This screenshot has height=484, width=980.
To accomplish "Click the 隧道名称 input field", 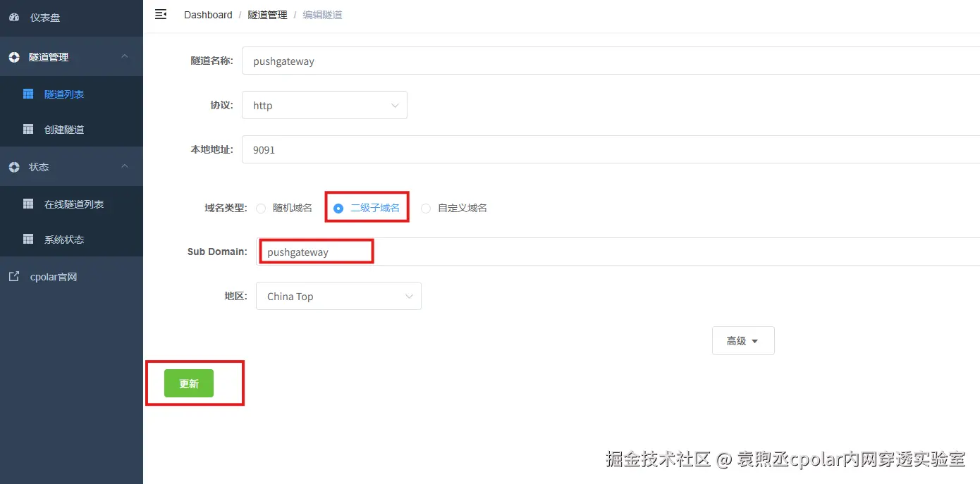I will (x=611, y=61).
